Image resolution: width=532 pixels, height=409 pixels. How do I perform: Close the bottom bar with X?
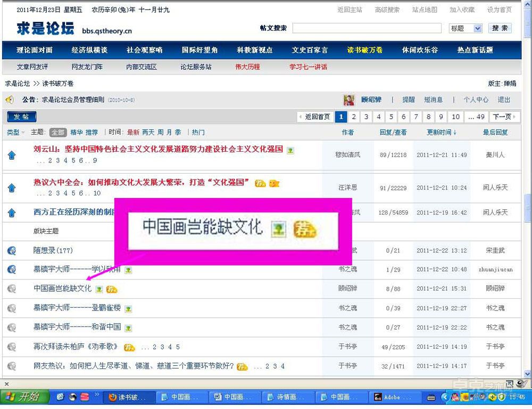(6, 384)
